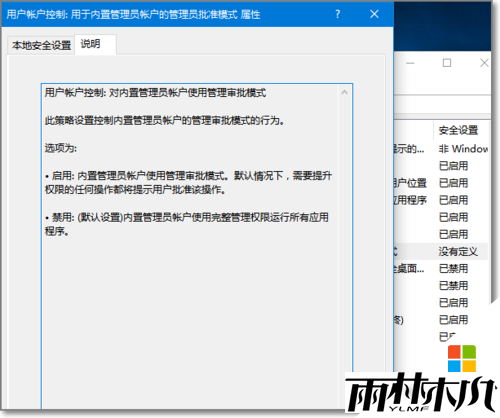Close the 用户帐户控制 properties dialog
Viewport: 500px width, 418px height.
374,14
